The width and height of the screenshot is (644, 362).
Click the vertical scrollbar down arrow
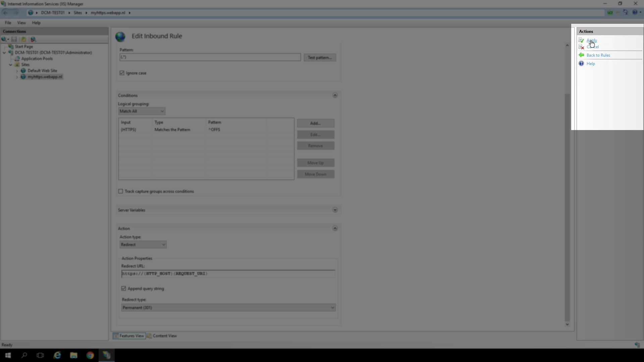pyautogui.click(x=567, y=324)
